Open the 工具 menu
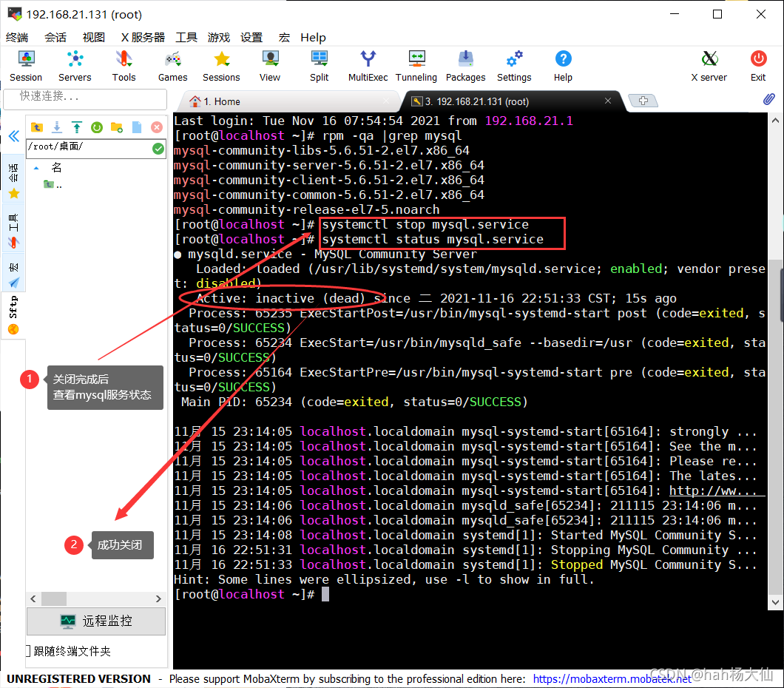This screenshot has height=688, width=784. 186,38
